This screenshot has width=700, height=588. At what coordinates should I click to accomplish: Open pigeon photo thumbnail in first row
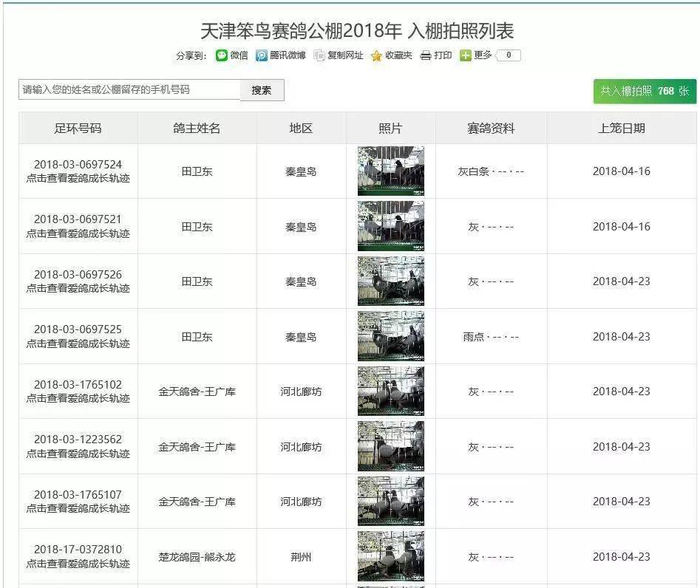[x=390, y=171]
